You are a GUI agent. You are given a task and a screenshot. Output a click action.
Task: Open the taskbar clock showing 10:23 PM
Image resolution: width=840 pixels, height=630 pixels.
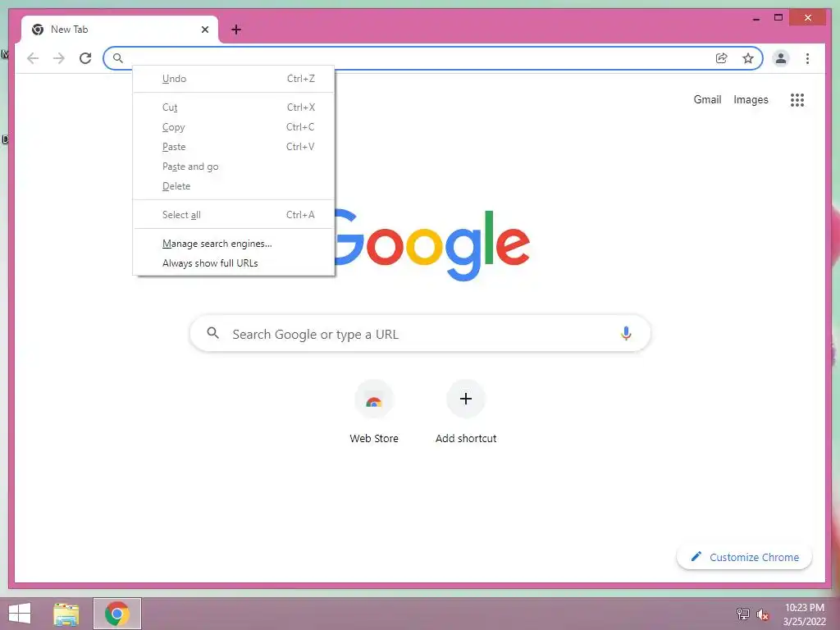tap(804, 614)
